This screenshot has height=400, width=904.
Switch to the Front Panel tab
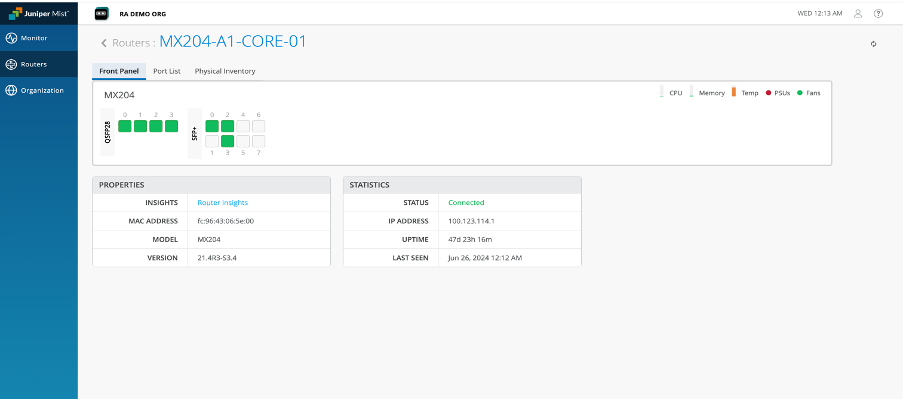(119, 71)
